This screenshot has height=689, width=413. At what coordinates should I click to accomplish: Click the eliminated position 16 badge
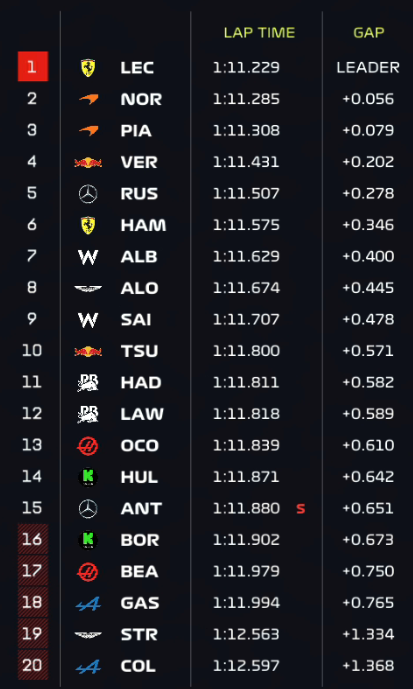[x=33, y=539]
